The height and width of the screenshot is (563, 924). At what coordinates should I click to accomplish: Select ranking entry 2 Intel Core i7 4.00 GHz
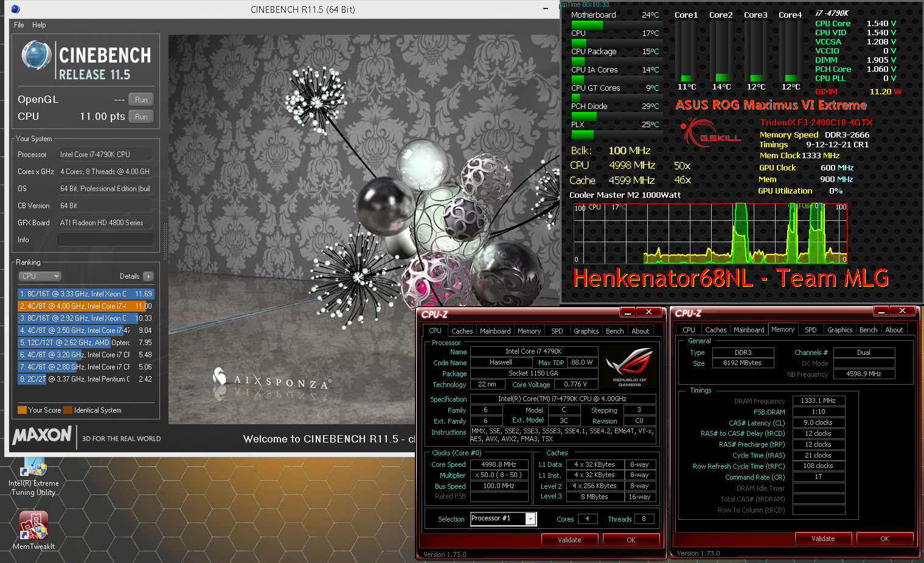coord(86,306)
